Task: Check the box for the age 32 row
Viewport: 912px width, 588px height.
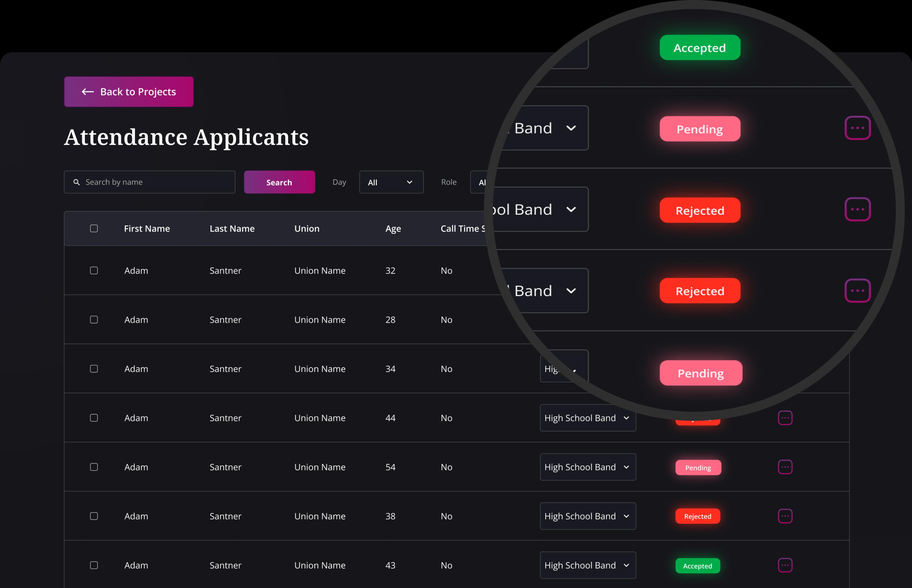Action: pos(94,270)
